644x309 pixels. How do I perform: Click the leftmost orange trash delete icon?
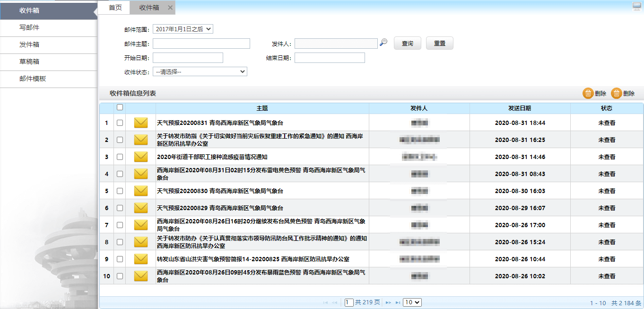click(588, 94)
